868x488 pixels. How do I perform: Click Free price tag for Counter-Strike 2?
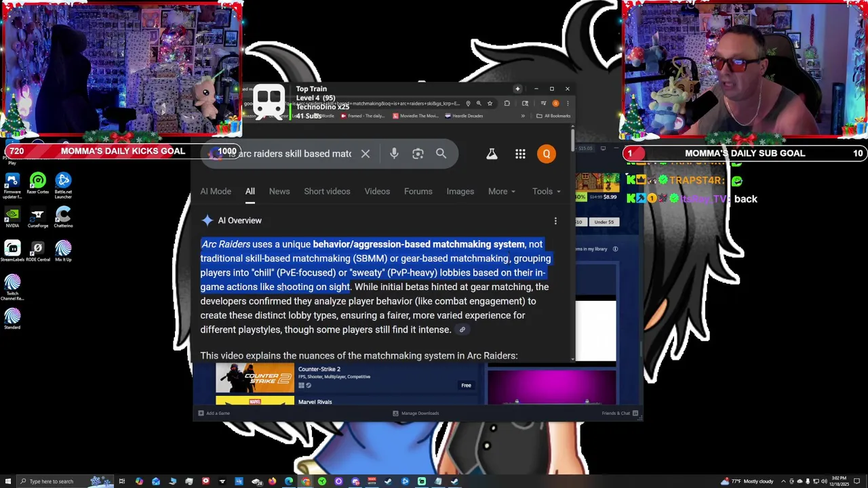(466, 385)
